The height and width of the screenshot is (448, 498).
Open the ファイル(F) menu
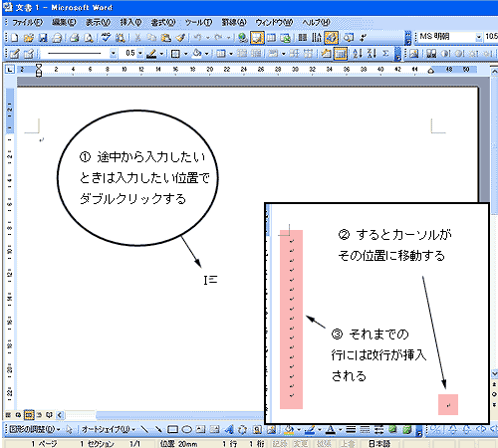click(28, 22)
